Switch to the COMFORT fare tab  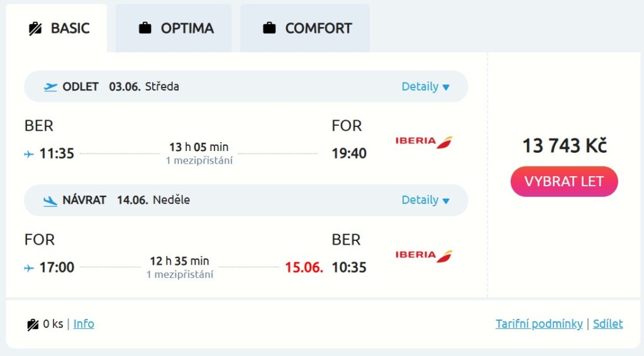pos(306,28)
